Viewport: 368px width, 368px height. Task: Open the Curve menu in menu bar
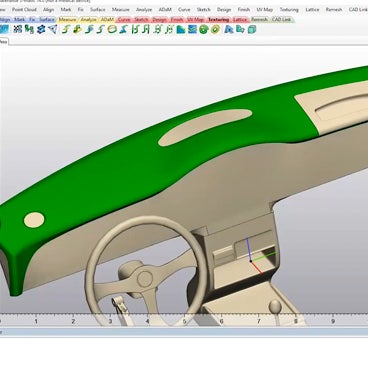(184, 9)
